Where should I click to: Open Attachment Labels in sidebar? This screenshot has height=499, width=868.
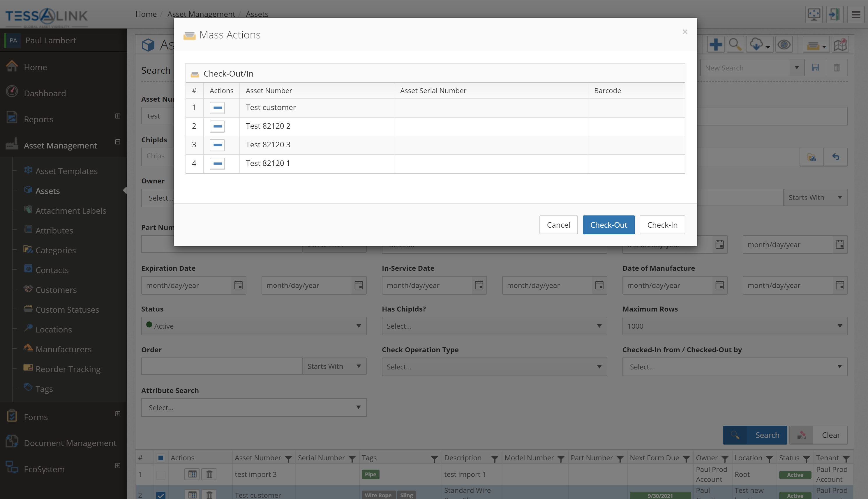tap(70, 210)
